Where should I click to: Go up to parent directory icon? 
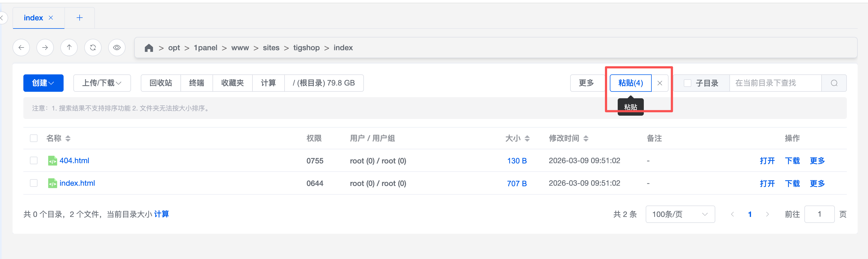[x=69, y=48]
